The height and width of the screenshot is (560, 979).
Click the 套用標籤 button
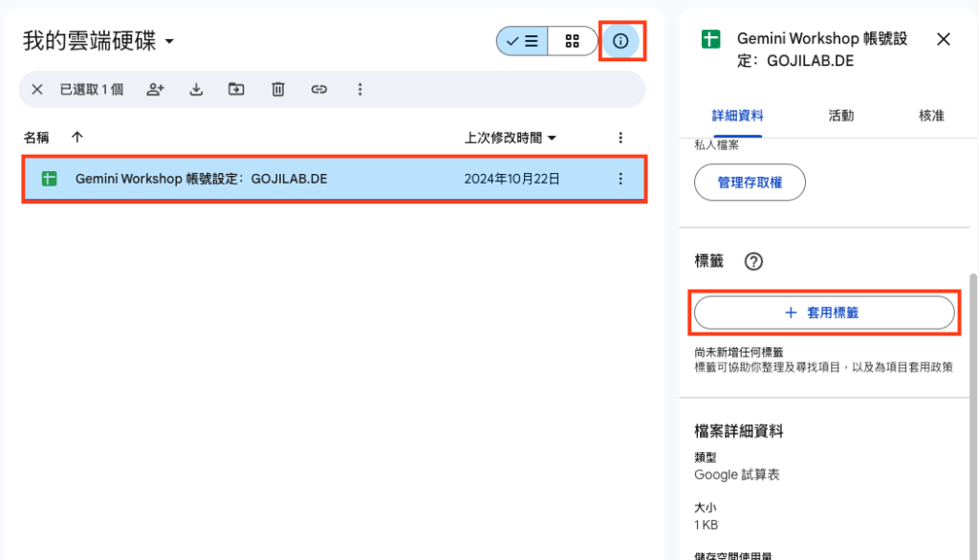(824, 312)
